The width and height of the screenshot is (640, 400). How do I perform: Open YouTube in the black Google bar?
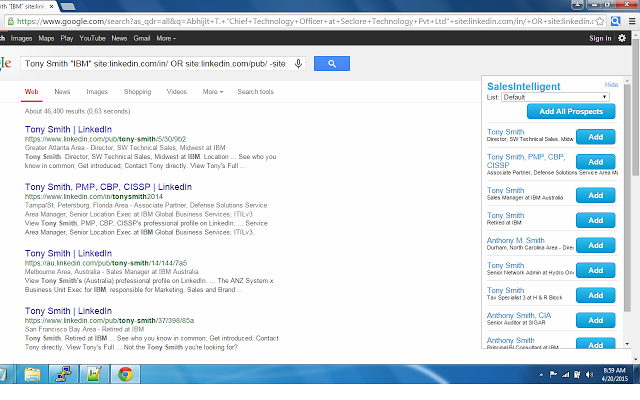coord(92,38)
